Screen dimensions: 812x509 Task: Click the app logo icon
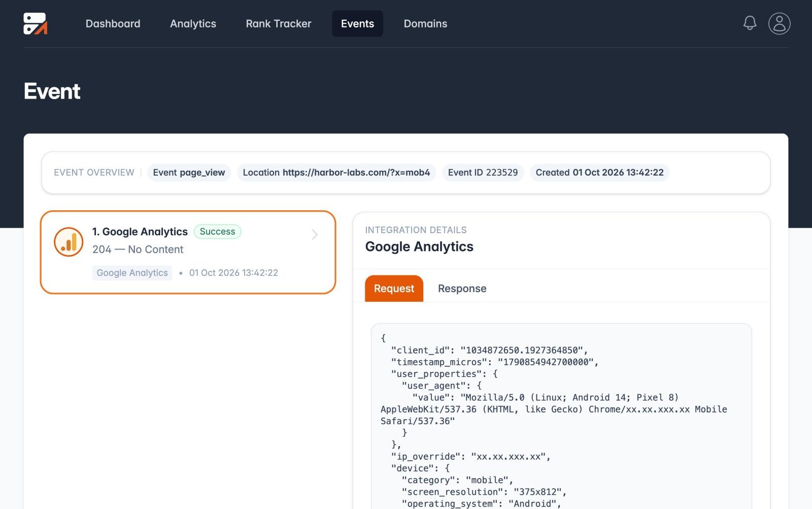coord(36,23)
